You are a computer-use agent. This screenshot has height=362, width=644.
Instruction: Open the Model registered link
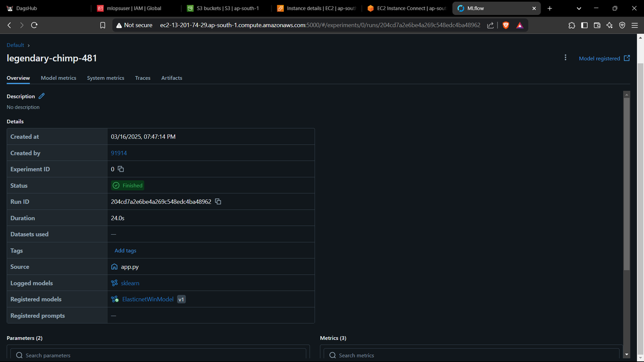(x=604, y=58)
